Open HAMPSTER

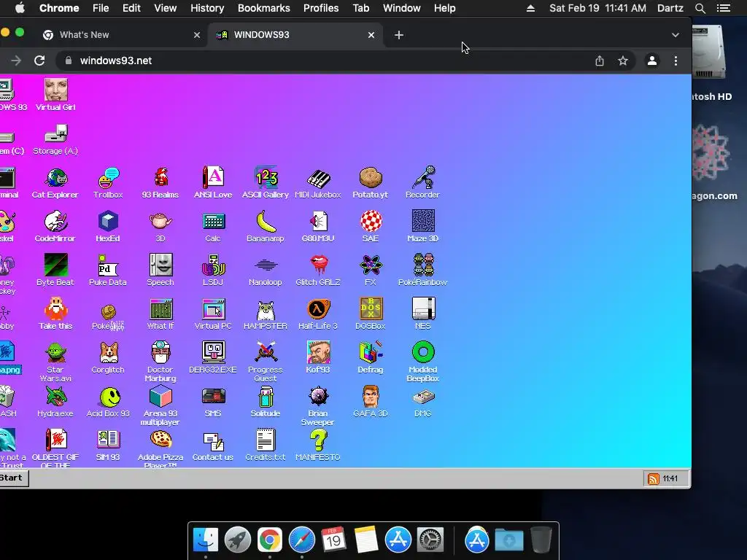click(266, 314)
